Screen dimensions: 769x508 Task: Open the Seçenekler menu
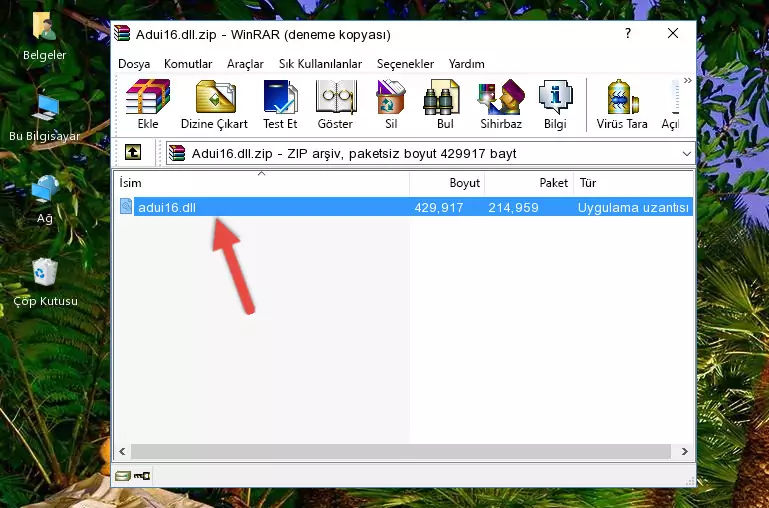405,64
